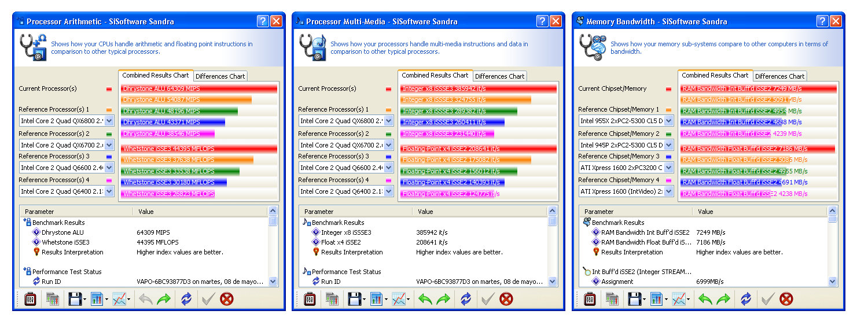This screenshot has width=868, height=318.
Task: Click scrollbar down arrow in Processor Arithmetic results list
Action: pyautogui.click(x=273, y=282)
